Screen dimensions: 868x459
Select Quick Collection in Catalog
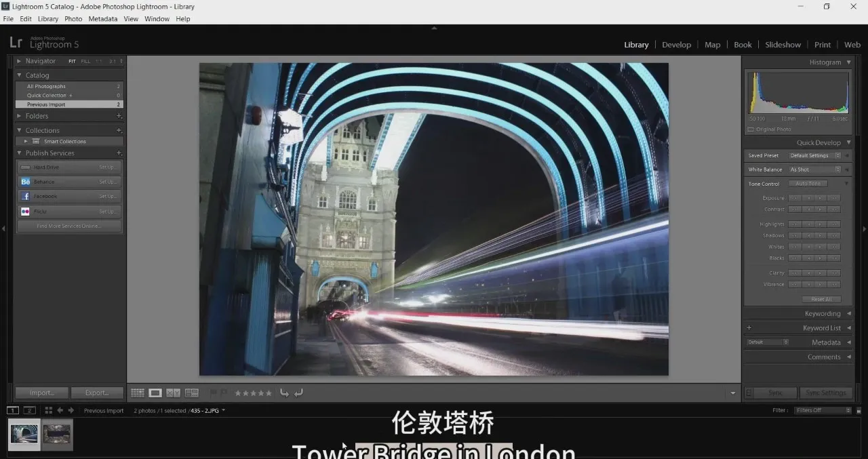(x=69, y=96)
